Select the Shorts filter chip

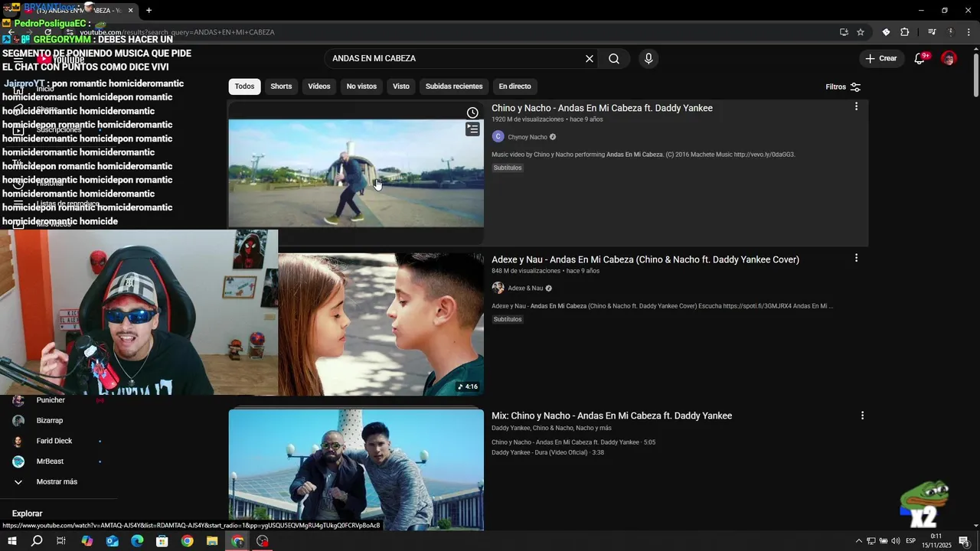click(x=281, y=86)
